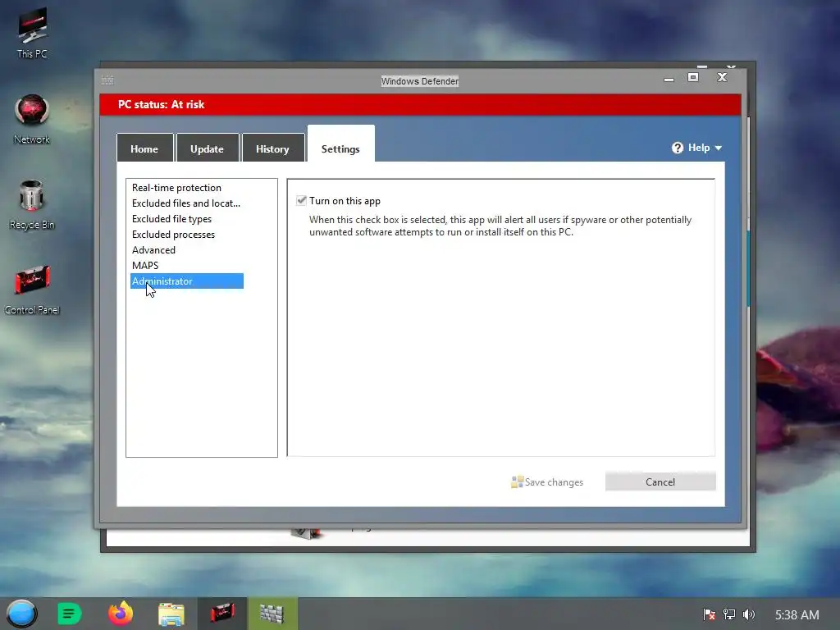840x630 pixels.
Task: Click the clock showing 5:38 AM
Action: click(797, 614)
